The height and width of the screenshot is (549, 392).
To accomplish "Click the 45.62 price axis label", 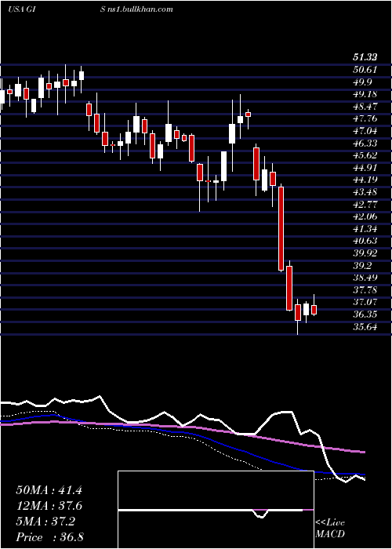I will click(365, 155).
